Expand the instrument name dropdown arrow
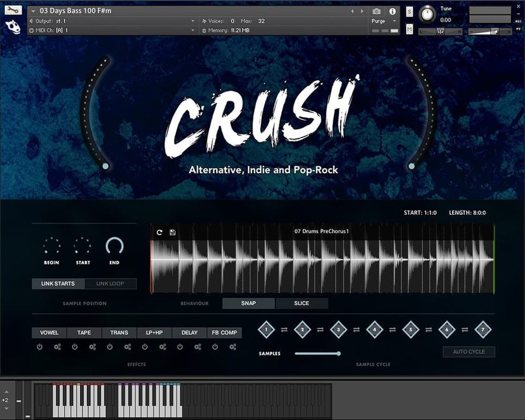The width and height of the screenshot is (525, 420). pyautogui.click(x=33, y=11)
